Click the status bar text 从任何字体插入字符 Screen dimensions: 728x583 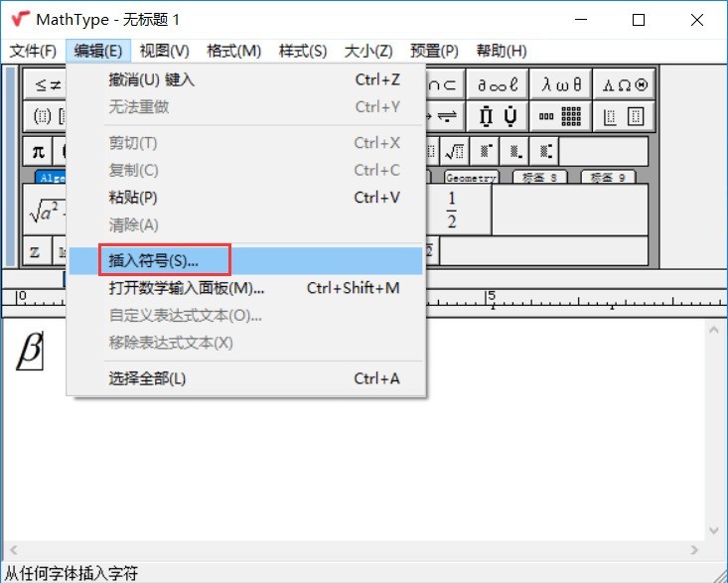click(72, 574)
